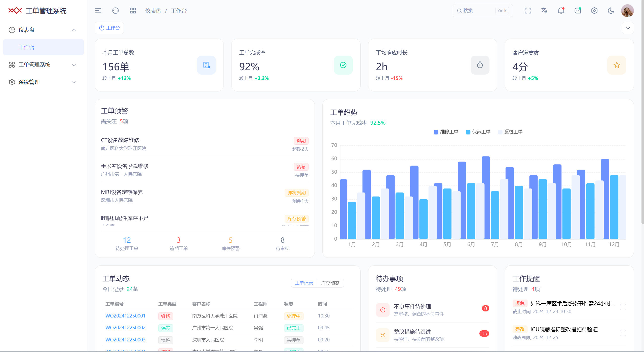Open the tab bar dropdown chevron
644x352 pixels.
coord(628,28)
